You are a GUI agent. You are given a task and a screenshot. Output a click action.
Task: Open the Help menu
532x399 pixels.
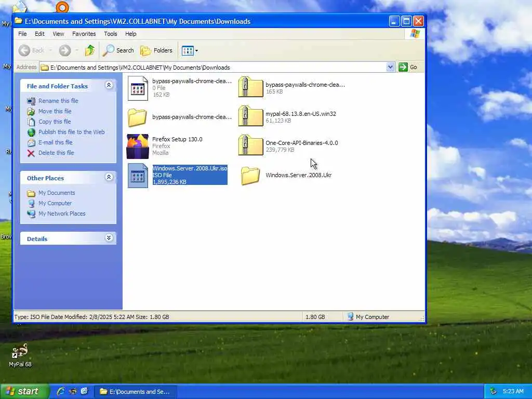point(130,34)
